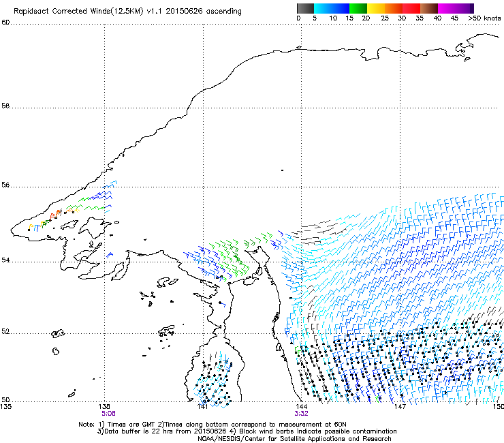Click the red 30-35 knots legend swatch

tap(411, 8)
